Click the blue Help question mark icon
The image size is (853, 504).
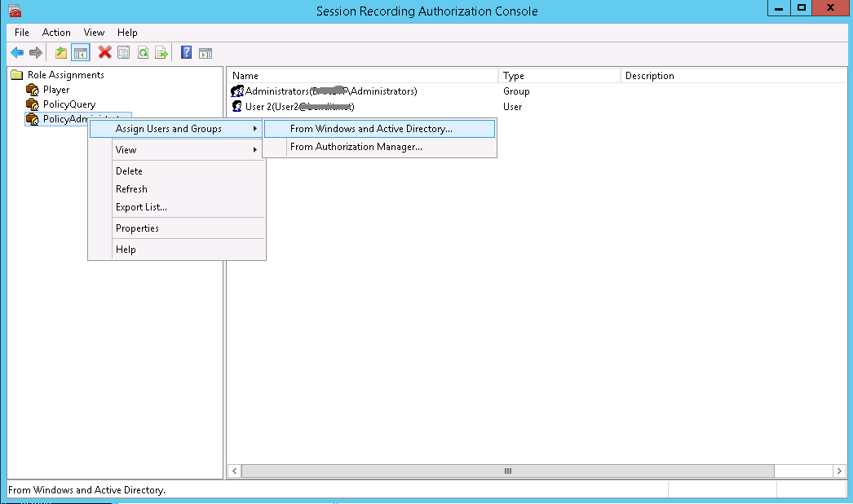coord(186,53)
